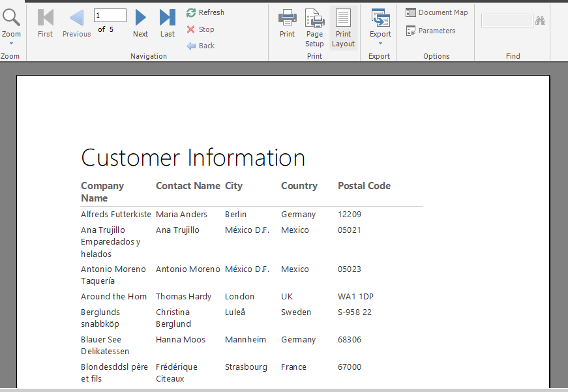
Task: Click postal code S-958 22
Action: pos(355,312)
